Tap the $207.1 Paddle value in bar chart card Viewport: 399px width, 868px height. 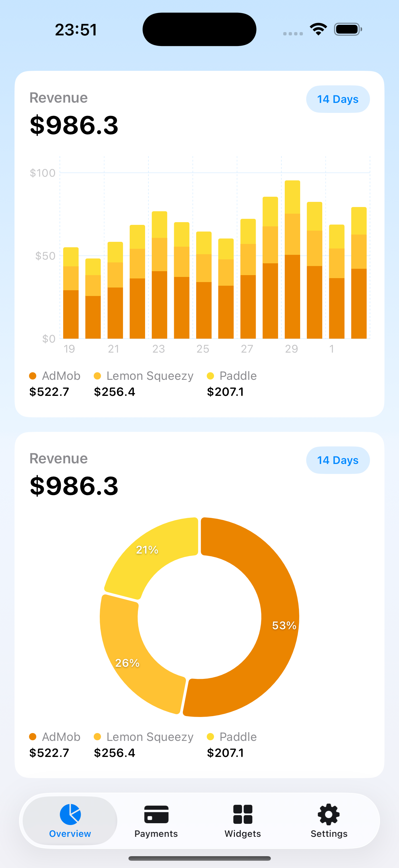(x=225, y=392)
